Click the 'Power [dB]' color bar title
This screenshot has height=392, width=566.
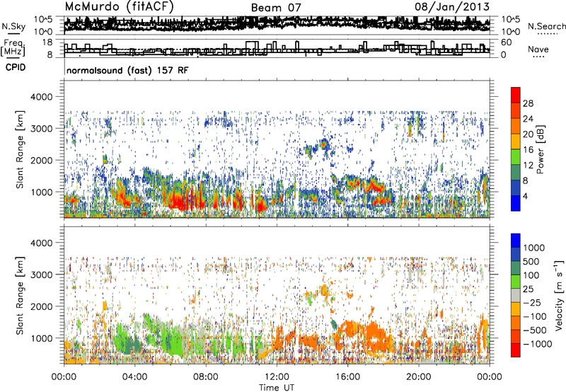540,149
